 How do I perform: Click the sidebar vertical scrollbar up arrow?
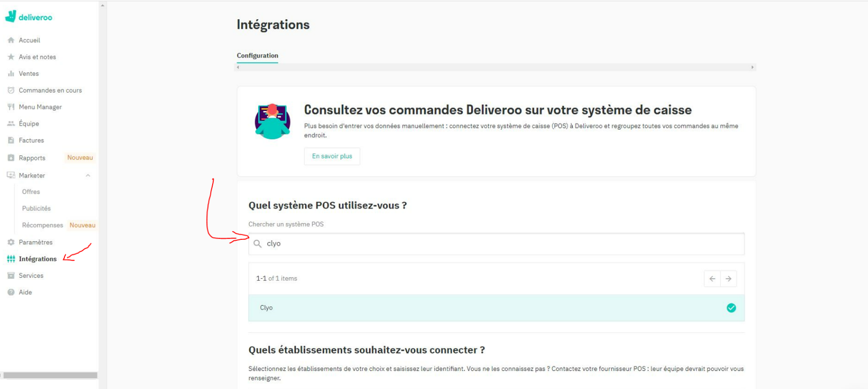tap(102, 5)
